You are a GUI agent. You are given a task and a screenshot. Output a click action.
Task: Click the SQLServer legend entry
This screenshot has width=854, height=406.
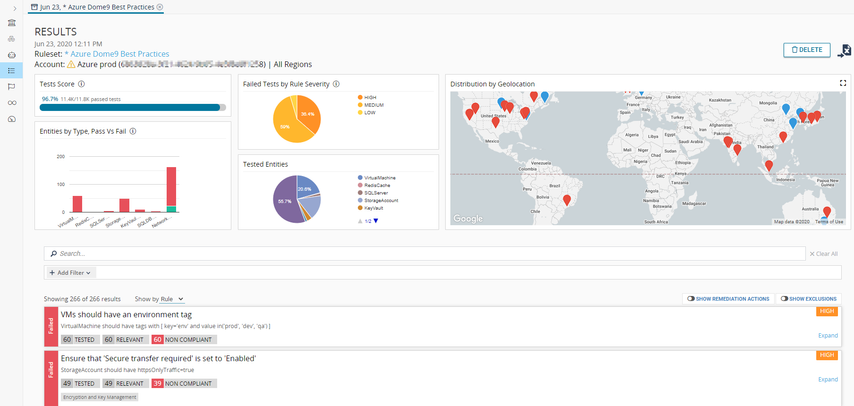(x=373, y=193)
